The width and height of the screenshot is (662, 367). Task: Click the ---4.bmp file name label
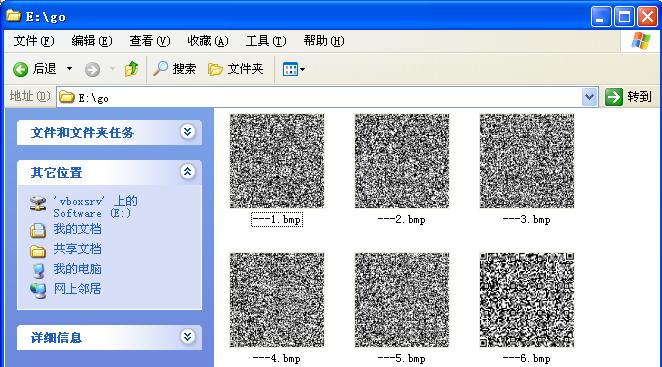[x=277, y=359]
